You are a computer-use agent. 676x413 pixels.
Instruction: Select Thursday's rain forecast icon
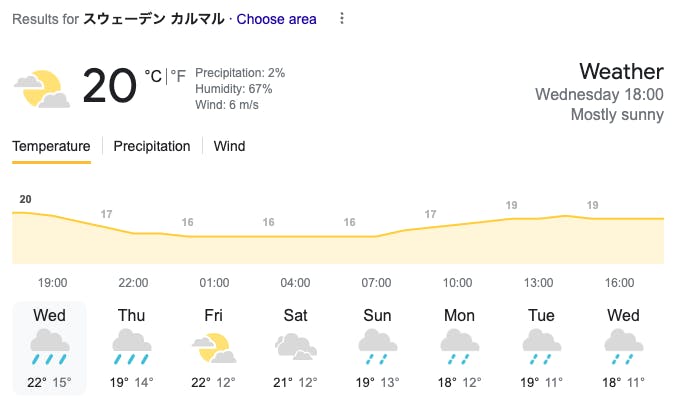132,348
